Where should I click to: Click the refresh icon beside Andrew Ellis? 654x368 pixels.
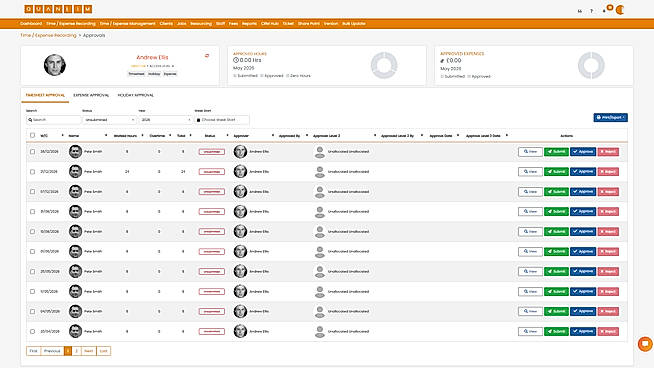[x=207, y=55]
